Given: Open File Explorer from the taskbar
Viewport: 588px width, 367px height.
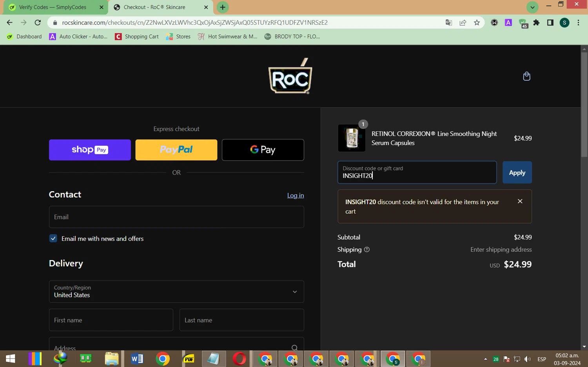Looking at the screenshot, I should click(x=111, y=359).
